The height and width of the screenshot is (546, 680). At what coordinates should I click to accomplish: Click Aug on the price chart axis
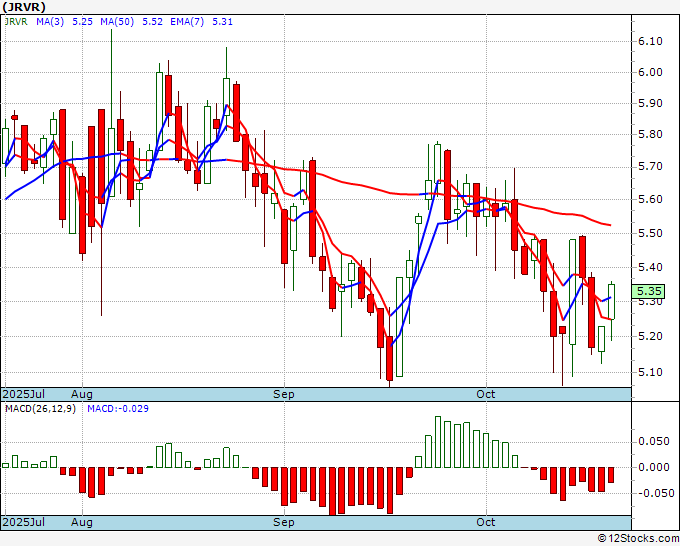[82, 394]
